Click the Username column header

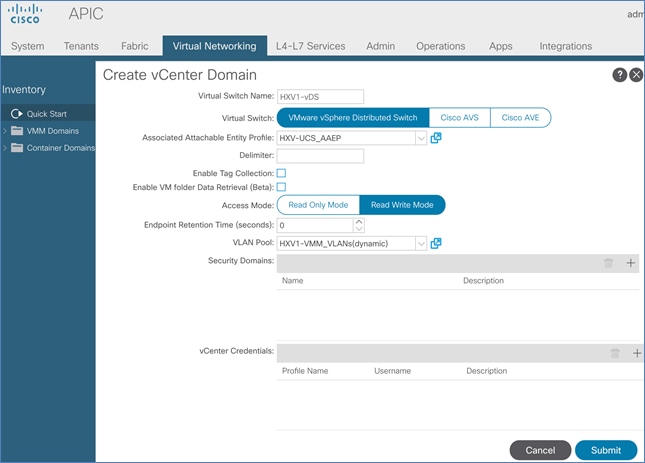392,370
